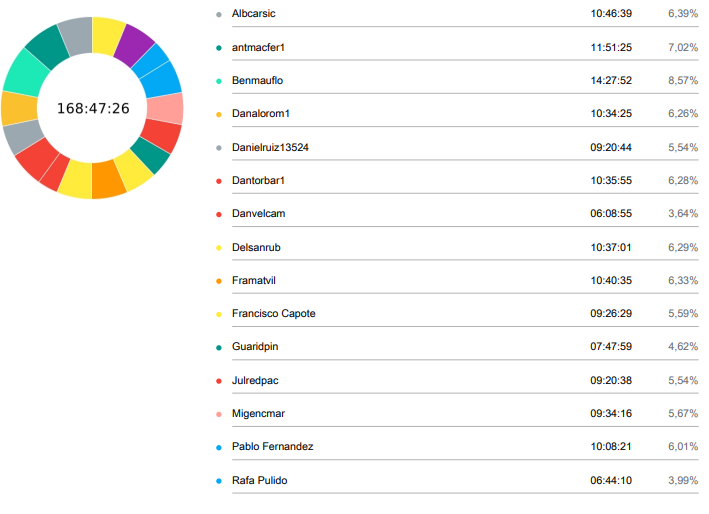
Task: Click the blue dot next to Pablo Fernandez
Action: tap(218, 447)
